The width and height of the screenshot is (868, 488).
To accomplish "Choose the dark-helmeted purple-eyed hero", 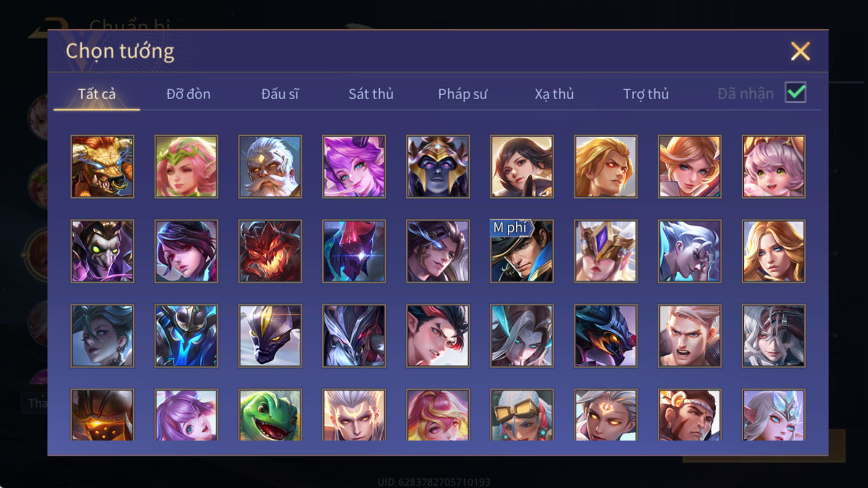I will point(438,166).
